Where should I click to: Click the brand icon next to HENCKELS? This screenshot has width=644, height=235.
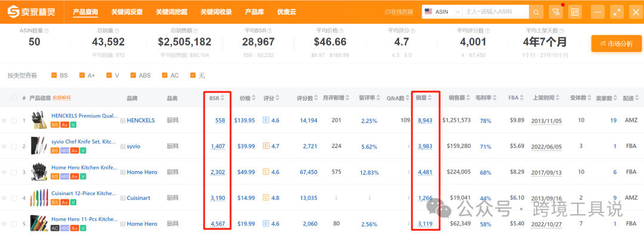(x=122, y=121)
